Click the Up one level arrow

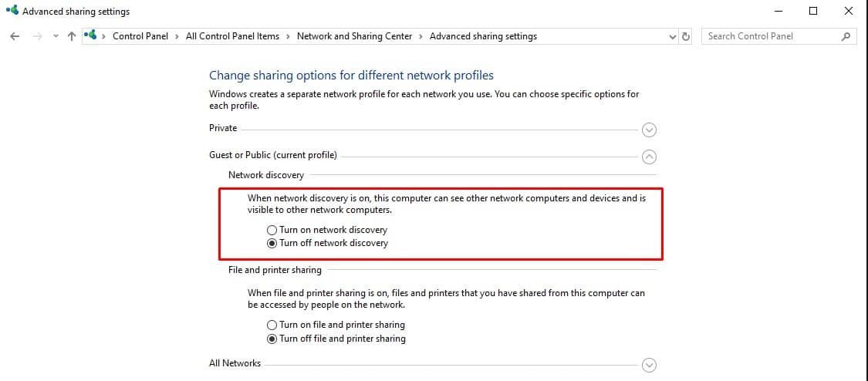(x=72, y=36)
